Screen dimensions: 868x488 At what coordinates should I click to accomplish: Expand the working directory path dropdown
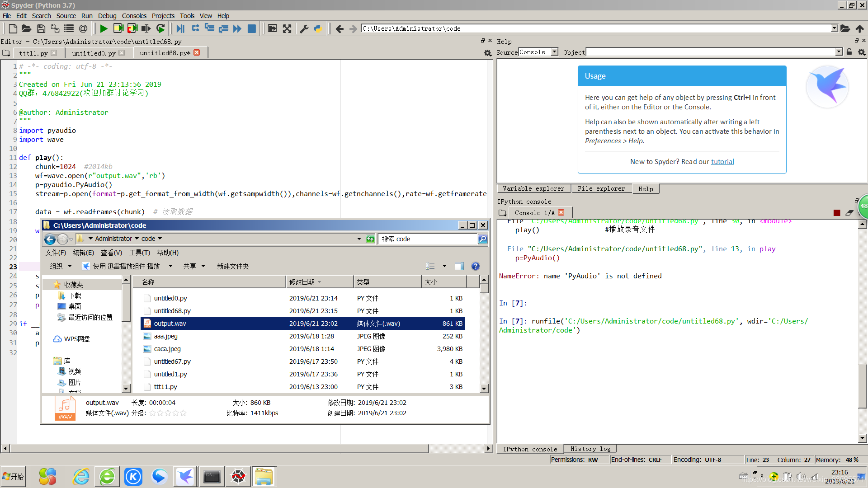tap(835, 28)
